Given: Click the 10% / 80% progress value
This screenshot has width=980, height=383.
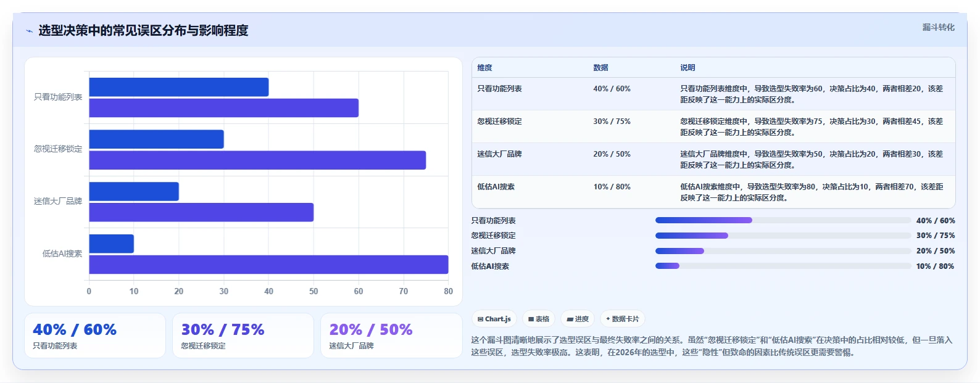Looking at the screenshot, I should 935,266.
